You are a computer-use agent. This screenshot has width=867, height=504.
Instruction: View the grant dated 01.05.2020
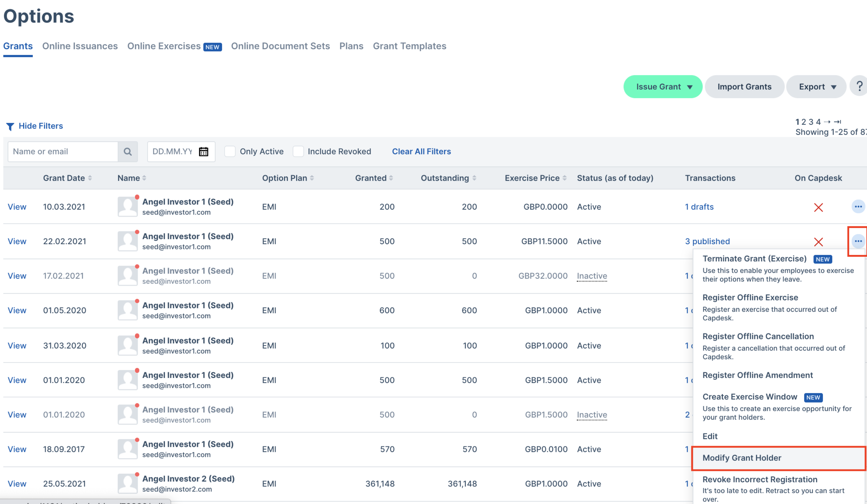point(17,310)
